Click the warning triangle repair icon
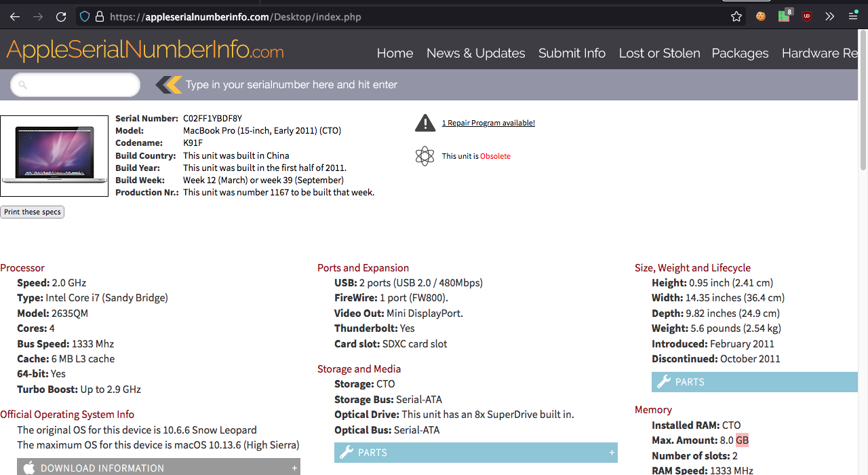868x475 pixels. (x=425, y=123)
